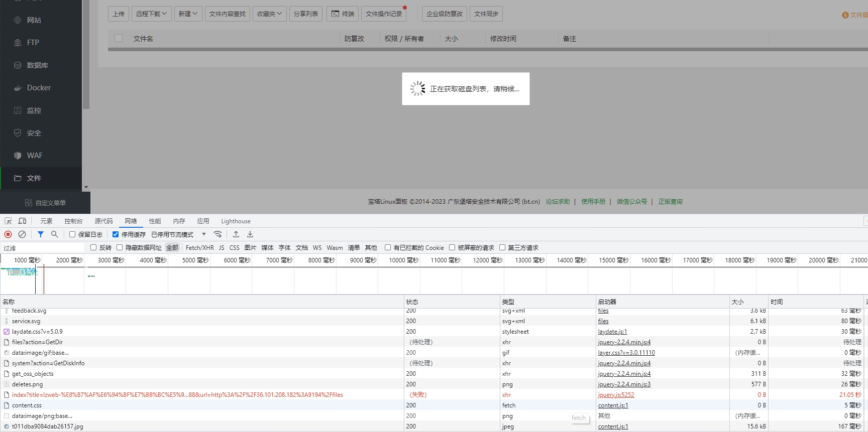The width and height of the screenshot is (868, 432).
Task: Open 安全 shield icon in sidebar
Action: click(x=18, y=133)
